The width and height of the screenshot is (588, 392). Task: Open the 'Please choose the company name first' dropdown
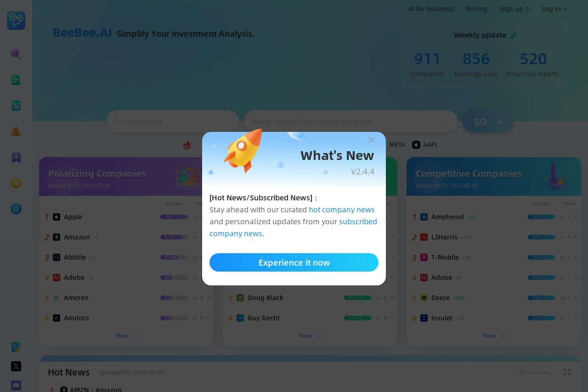[351, 121]
